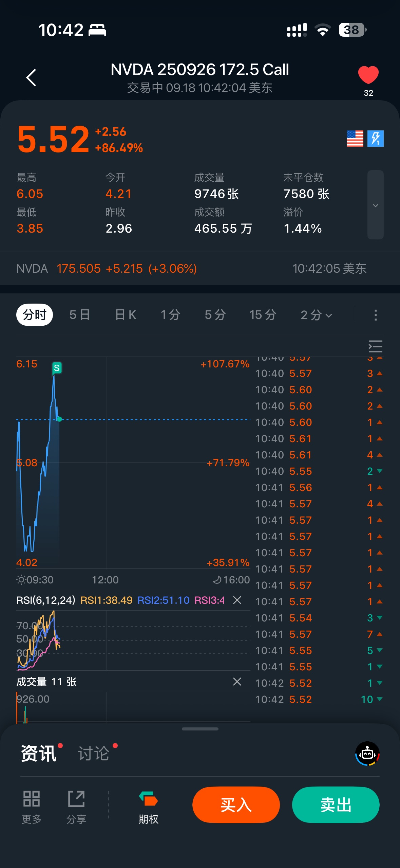The image size is (400, 868).
Task: Tap the orange 买入 buy button
Action: [x=236, y=805]
